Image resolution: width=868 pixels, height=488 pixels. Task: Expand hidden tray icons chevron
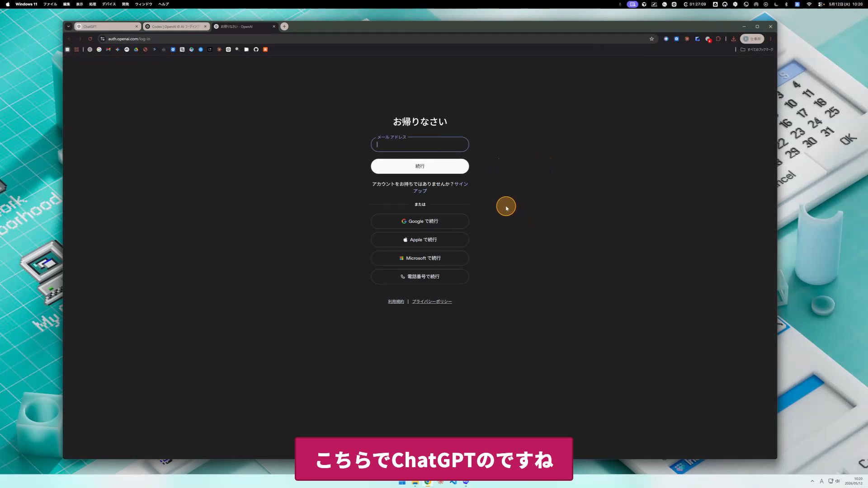coord(812,481)
